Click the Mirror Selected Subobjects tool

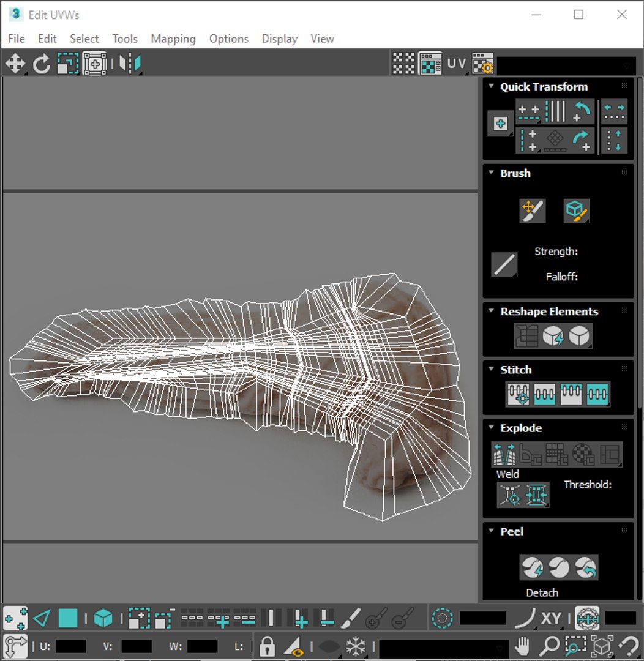point(130,64)
